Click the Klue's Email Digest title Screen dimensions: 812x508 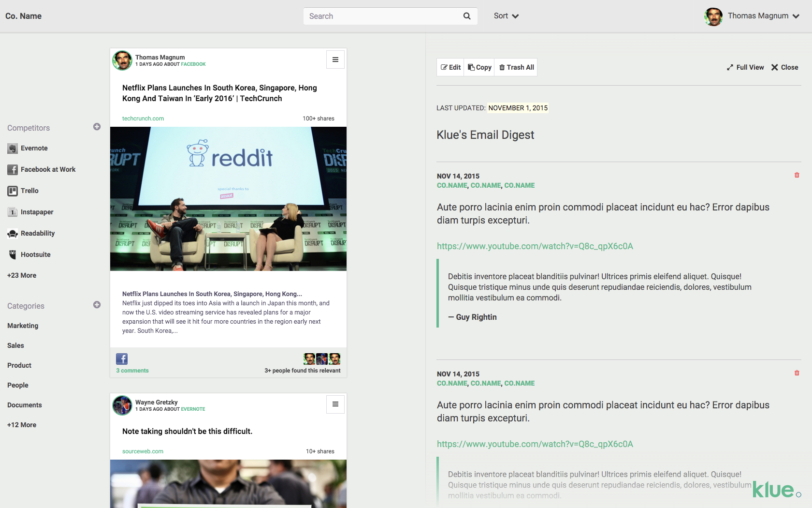pyautogui.click(x=485, y=135)
